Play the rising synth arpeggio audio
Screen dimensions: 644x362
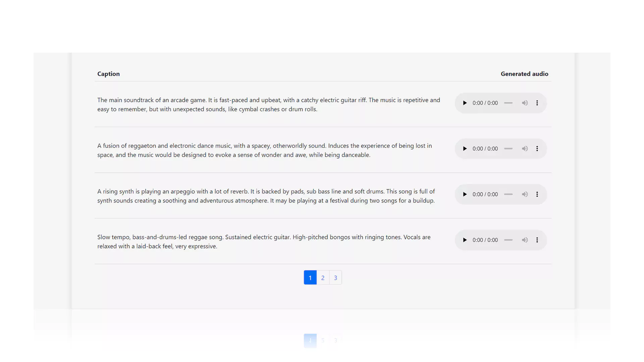tap(465, 194)
